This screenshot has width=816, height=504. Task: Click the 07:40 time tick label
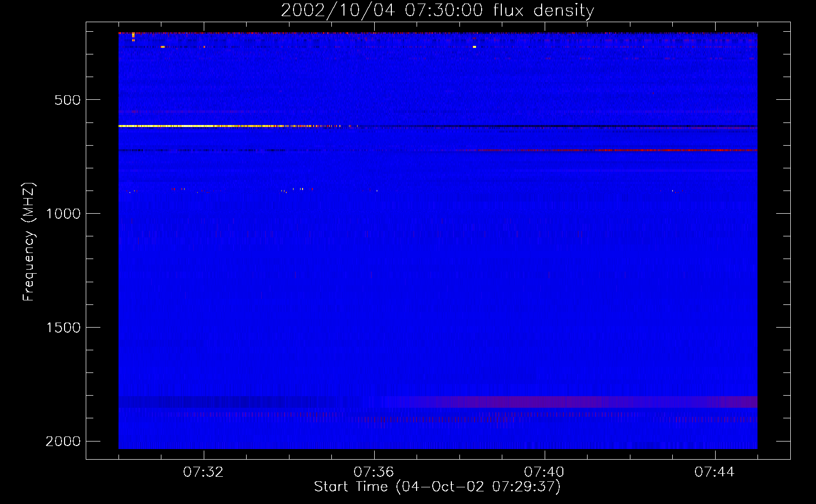(544, 472)
